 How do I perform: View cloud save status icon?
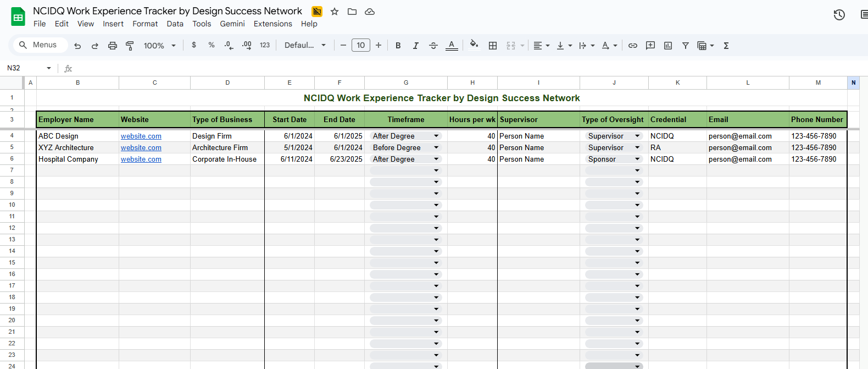tap(370, 12)
